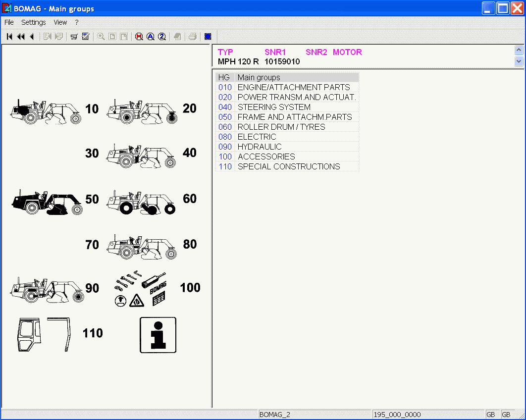Select machine picture for group 40
The width and height of the screenshot is (526, 420).
coord(141,156)
